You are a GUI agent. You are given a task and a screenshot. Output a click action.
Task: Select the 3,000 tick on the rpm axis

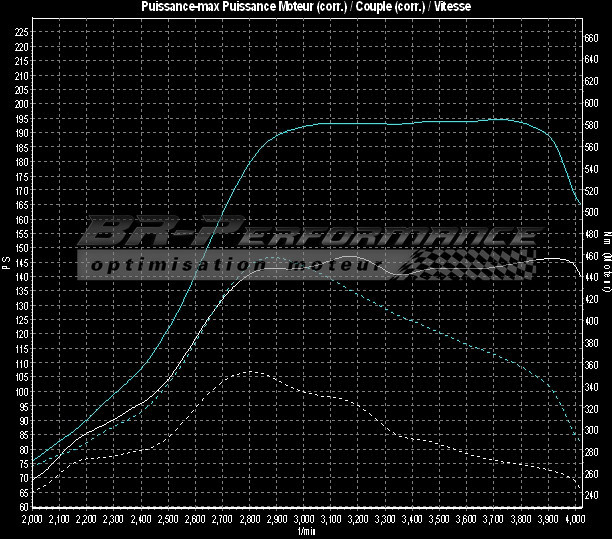pyautogui.click(x=304, y=520)
